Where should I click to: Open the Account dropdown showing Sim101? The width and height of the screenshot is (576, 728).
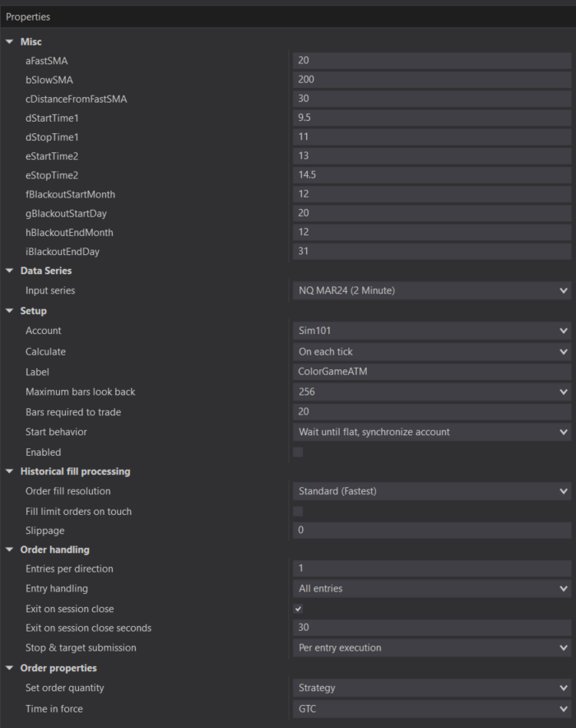pyautogui.click(x=431, y=331)
